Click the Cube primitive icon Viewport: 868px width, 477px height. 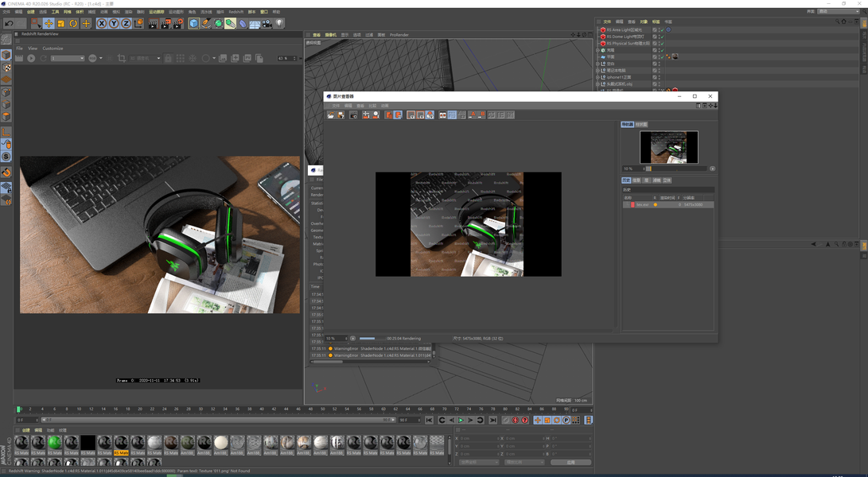(x=193, y=23)
